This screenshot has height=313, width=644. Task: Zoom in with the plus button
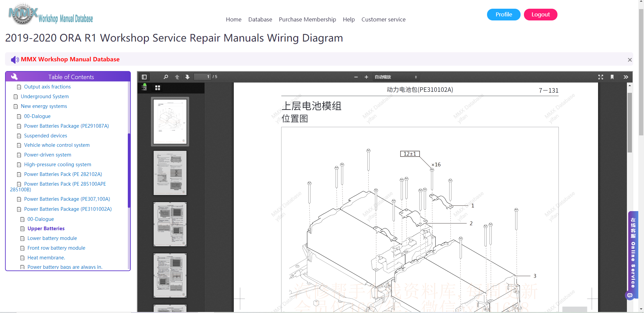366,77
